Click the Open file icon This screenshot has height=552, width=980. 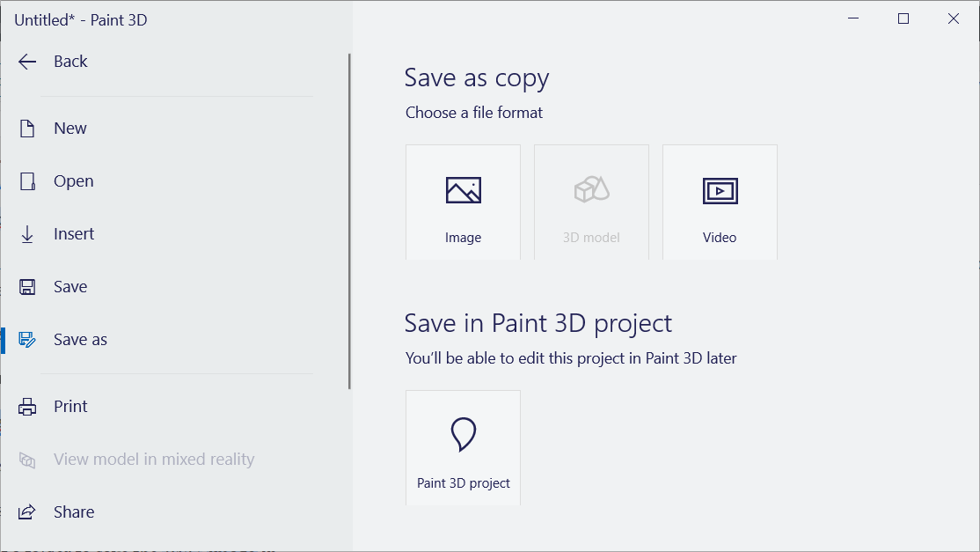coord(27,180)
